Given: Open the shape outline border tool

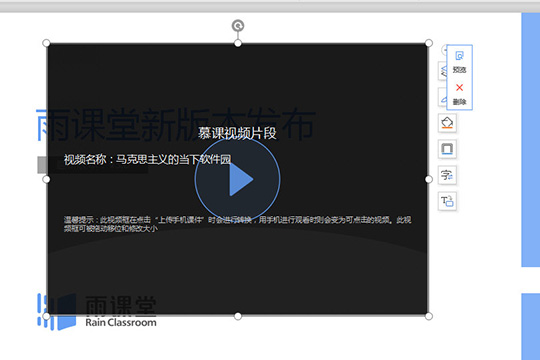Looking at the screenshot, I should 447,149.
